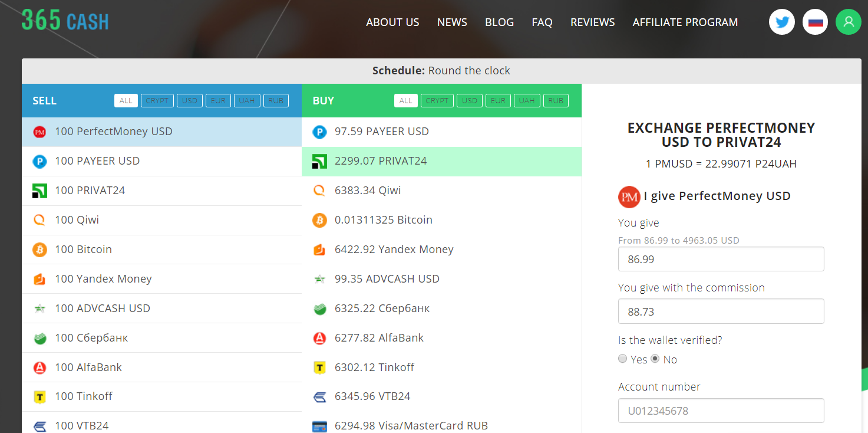Select AlfaBank icon in the Buy list
This screenshot has width=868, height=433.
(319, 338)
